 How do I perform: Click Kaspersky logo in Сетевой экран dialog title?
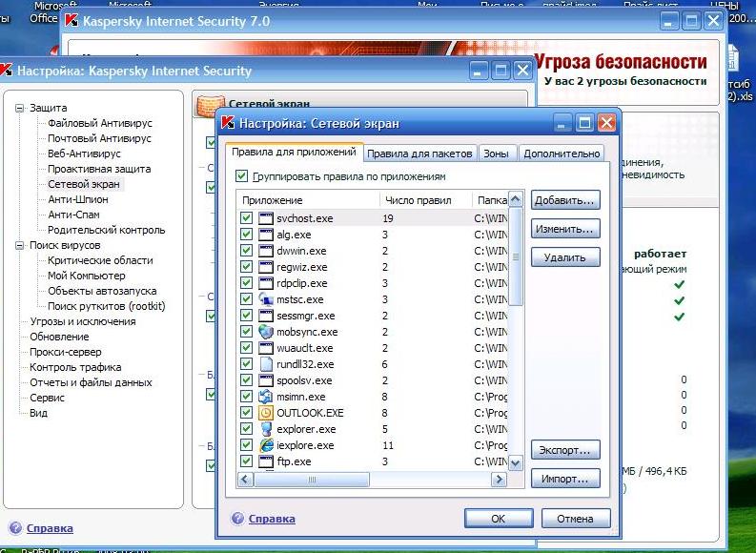[228, 122]
